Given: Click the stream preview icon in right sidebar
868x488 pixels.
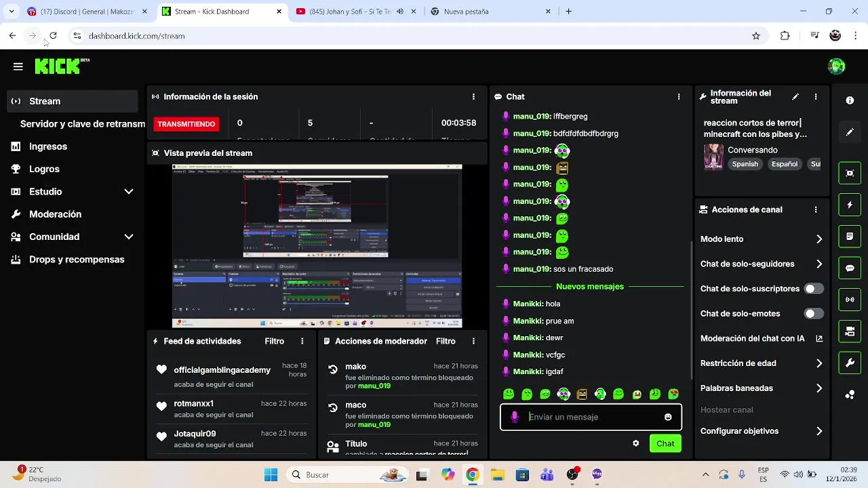Looking at the screenshot, I should coord(850,173).
